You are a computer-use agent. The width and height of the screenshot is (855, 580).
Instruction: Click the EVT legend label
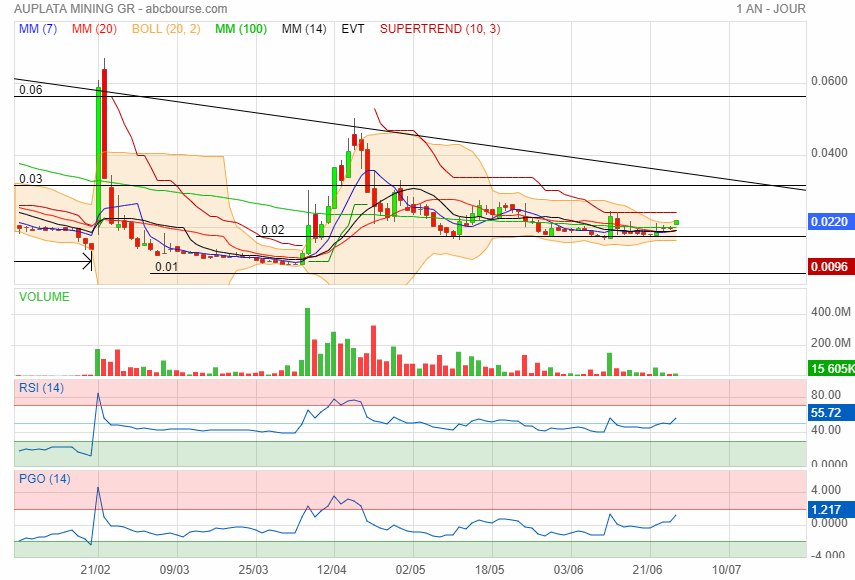pyautogui.click(x=353, y=29)
